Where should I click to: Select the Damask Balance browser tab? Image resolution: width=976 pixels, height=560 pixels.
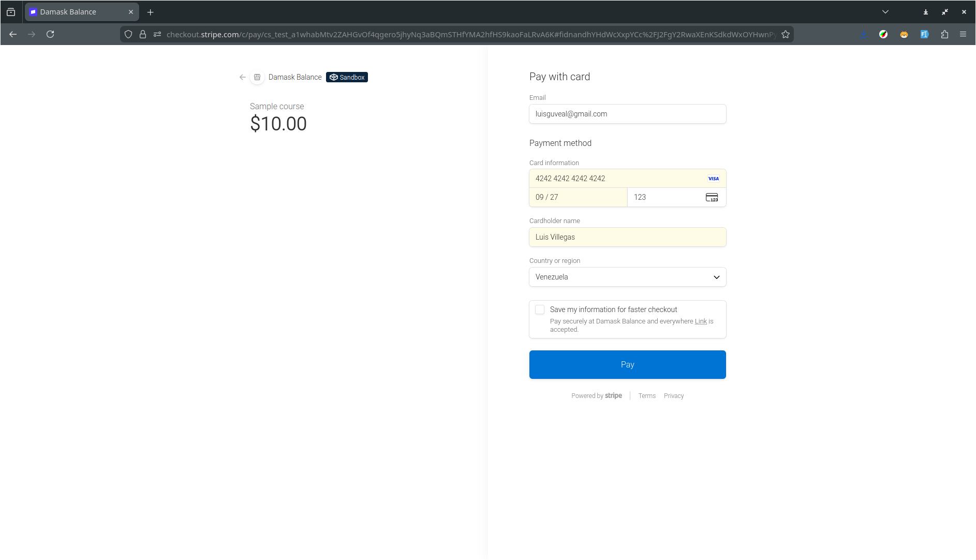pos(78,11)
